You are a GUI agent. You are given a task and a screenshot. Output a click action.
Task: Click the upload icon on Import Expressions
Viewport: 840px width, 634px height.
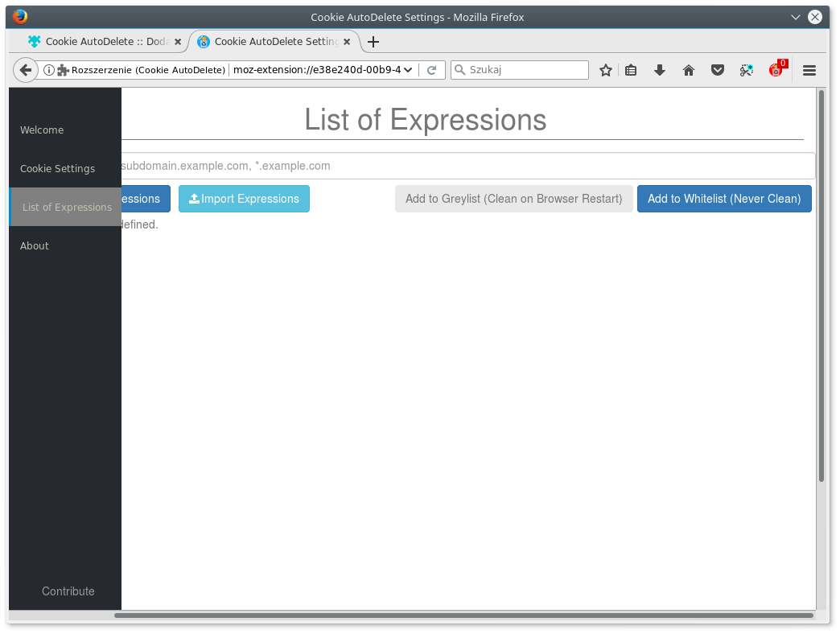click(194, 199)
